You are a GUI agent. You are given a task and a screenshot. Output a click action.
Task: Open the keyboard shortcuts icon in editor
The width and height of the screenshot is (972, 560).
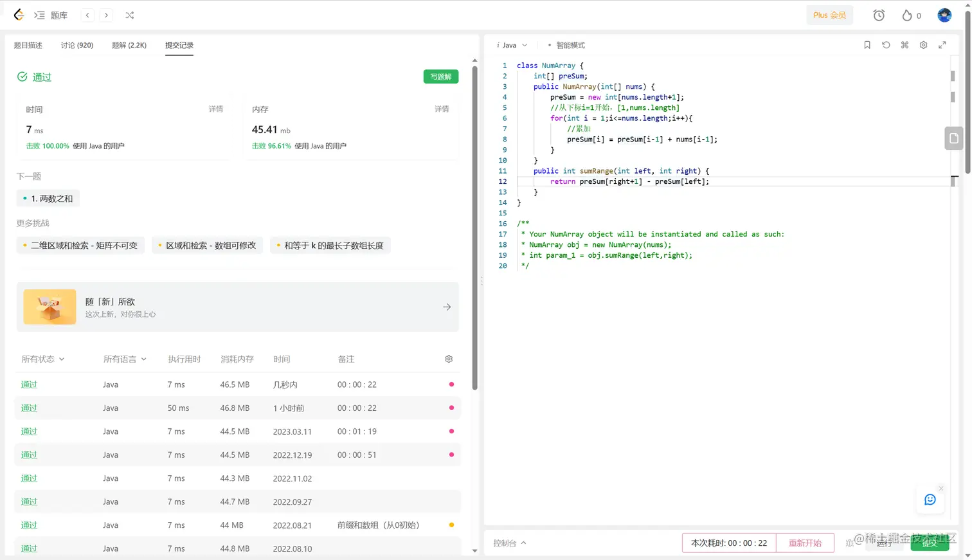905,45
